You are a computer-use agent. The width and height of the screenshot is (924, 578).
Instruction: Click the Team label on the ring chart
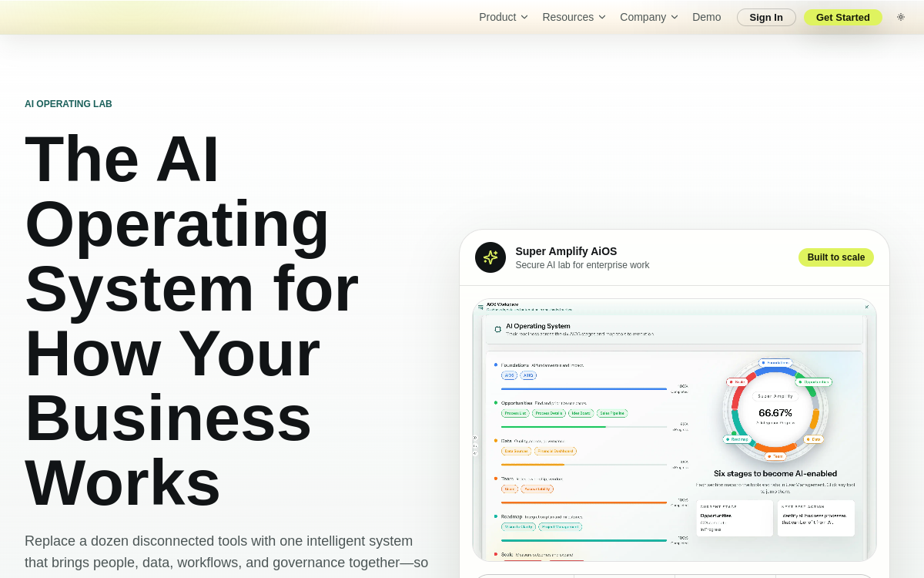click(775, 456)
